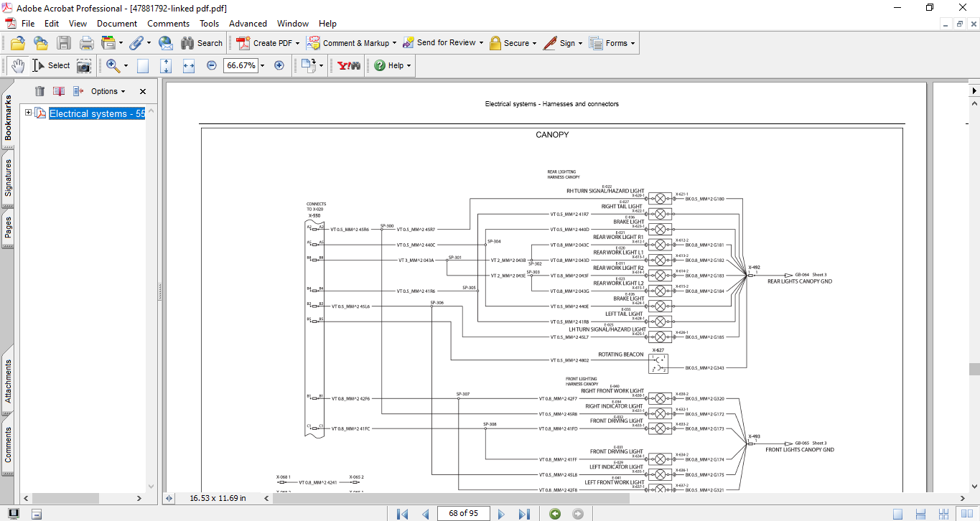
Task: Switch to the Pages side tab
Action: [8, 227]
